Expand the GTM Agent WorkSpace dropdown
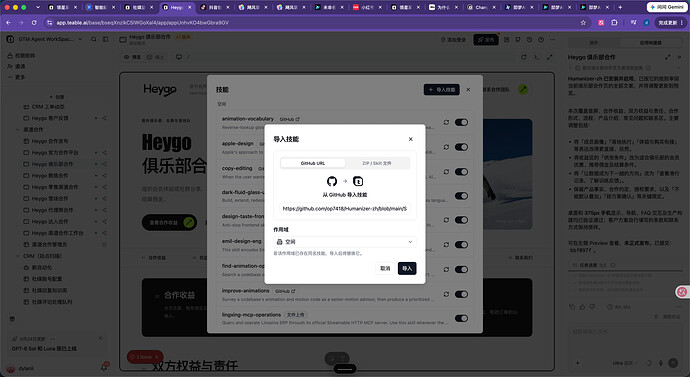This screenshot has height=377, width=690. click(x=81, y=39)
